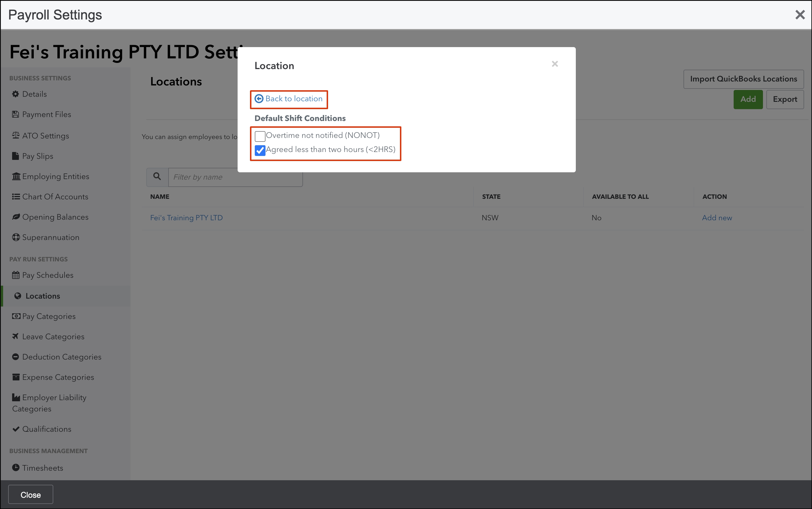
Task: Click Back to location link
Action: [x=294, y=99]
